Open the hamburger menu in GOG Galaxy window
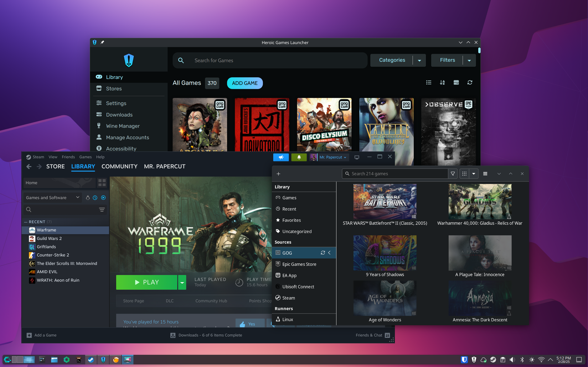Screen dimensions: 588x367 point(485,174)
